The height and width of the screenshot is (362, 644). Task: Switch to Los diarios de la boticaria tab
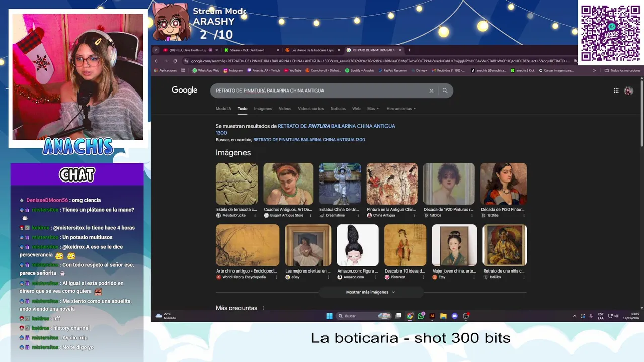tap(312, 50)
